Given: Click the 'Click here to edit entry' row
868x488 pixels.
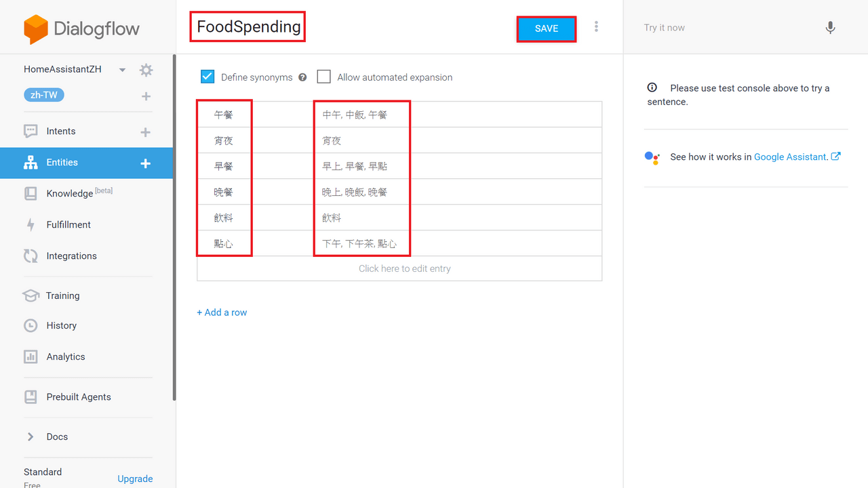Looking at the screenshot, I should (x=399, y=268).
